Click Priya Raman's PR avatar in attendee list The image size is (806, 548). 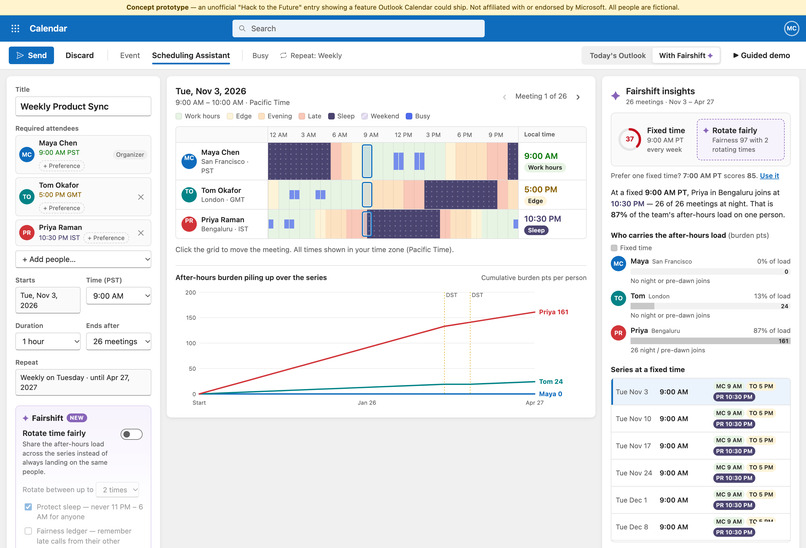[27, 233]
